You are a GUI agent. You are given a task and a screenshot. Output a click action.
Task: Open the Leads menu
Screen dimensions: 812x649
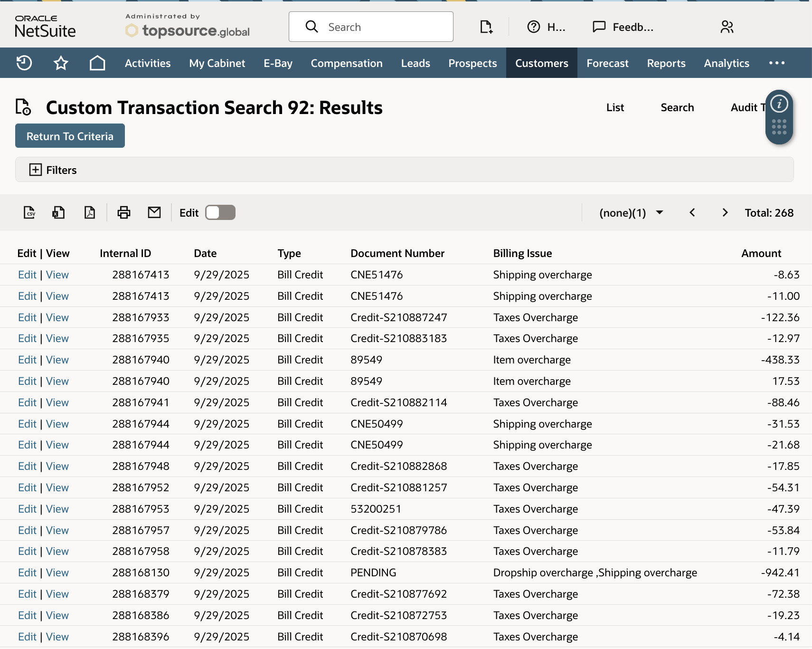pos(415,63)
